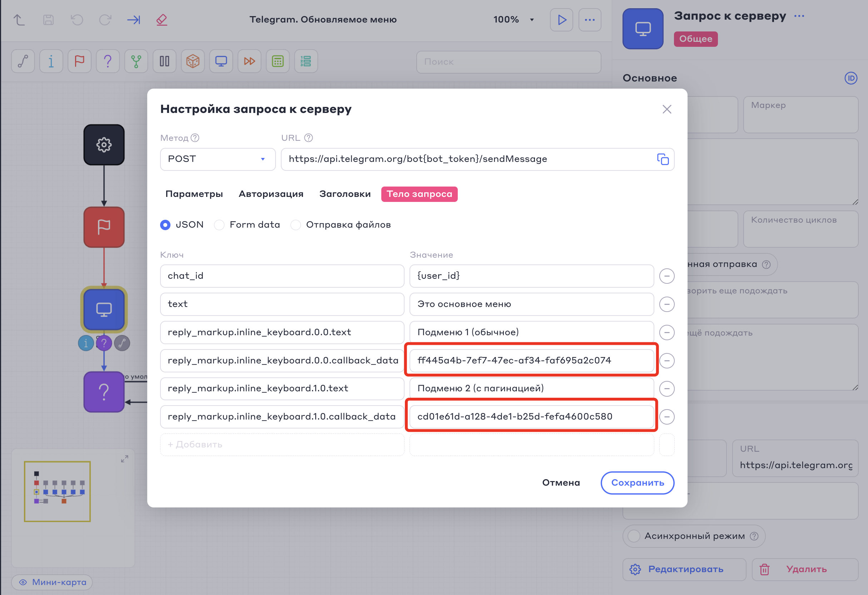Screen dimensions: 868x595
Task: Open the options dots next to Запрос к серверу
Action: tap(799, 16)
